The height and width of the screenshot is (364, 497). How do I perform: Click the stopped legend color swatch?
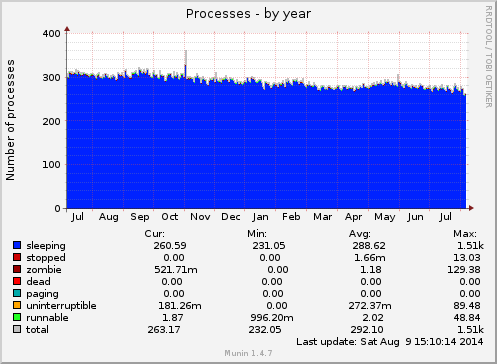point(17,257)
